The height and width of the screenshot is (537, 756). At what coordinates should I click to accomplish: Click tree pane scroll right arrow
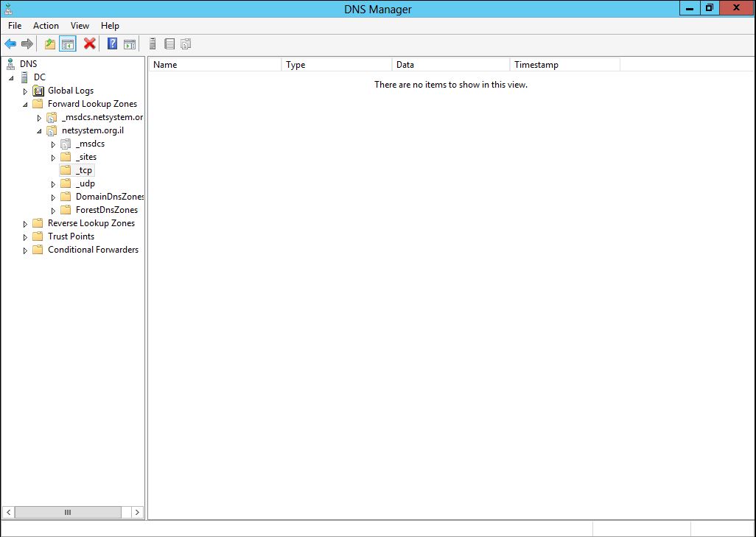[137, 513]
